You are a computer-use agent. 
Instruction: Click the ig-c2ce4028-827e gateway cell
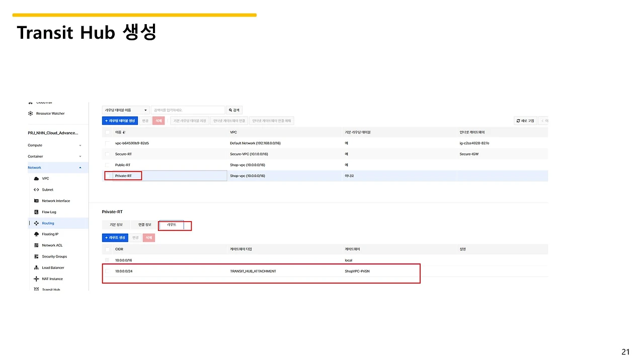tap(474, 143)
